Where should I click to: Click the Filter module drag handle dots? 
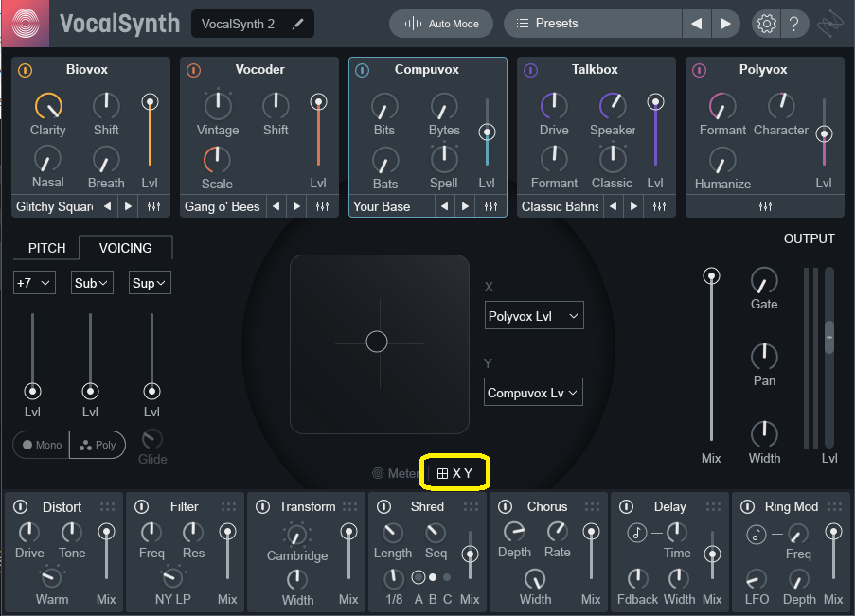pyautogui.click(x=228, y=507)
